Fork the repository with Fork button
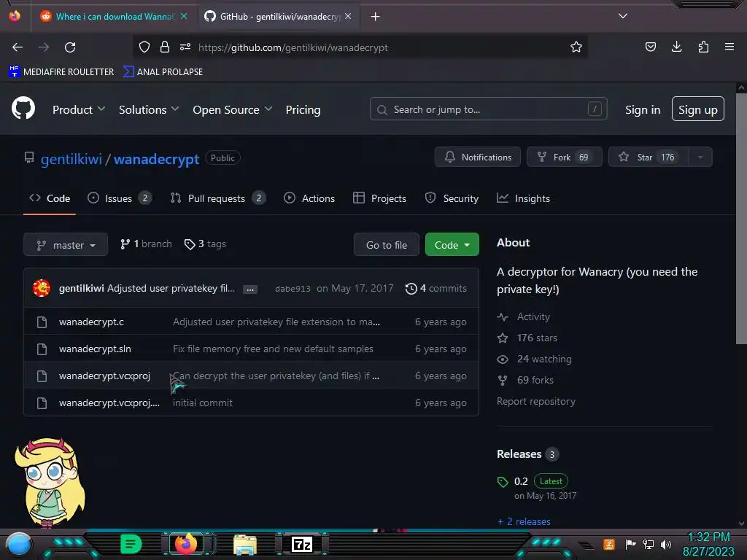The image size is (747, 560). point(564,157)
